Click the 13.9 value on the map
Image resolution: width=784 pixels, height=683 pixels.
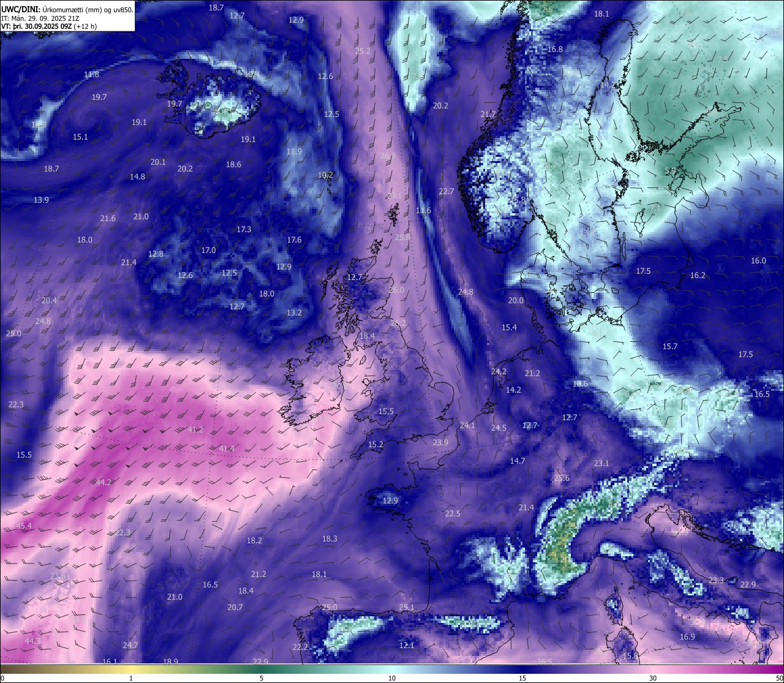(41, 200)
